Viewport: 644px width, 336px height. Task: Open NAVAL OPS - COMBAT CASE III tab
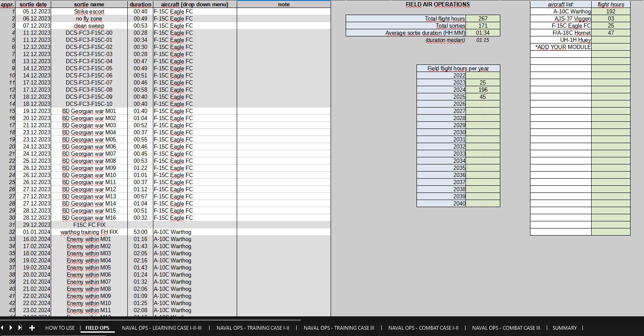[506, 328]
